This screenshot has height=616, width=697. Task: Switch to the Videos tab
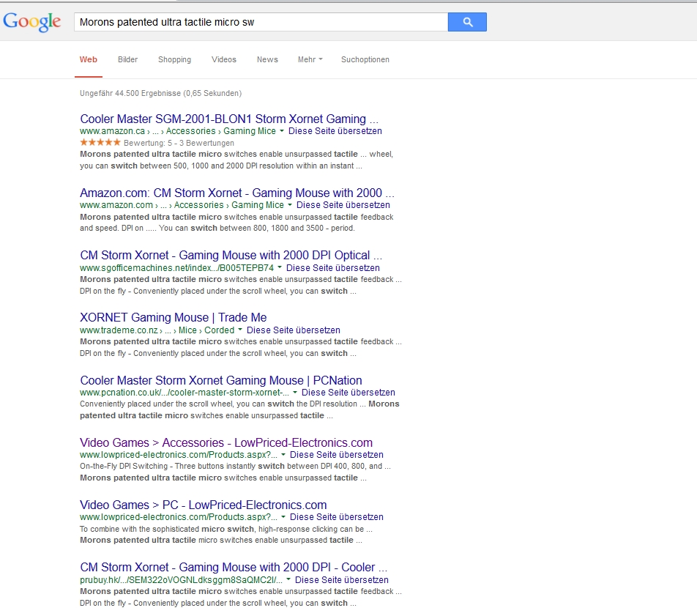223,59
